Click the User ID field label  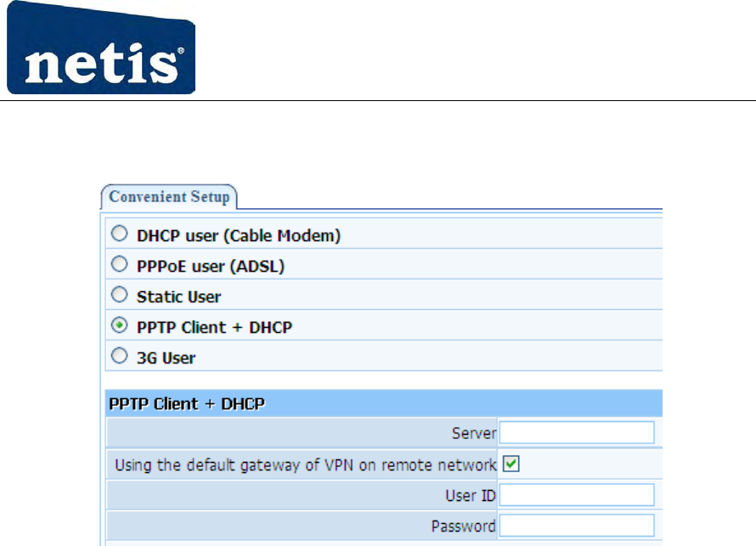(x=470, y=495)
